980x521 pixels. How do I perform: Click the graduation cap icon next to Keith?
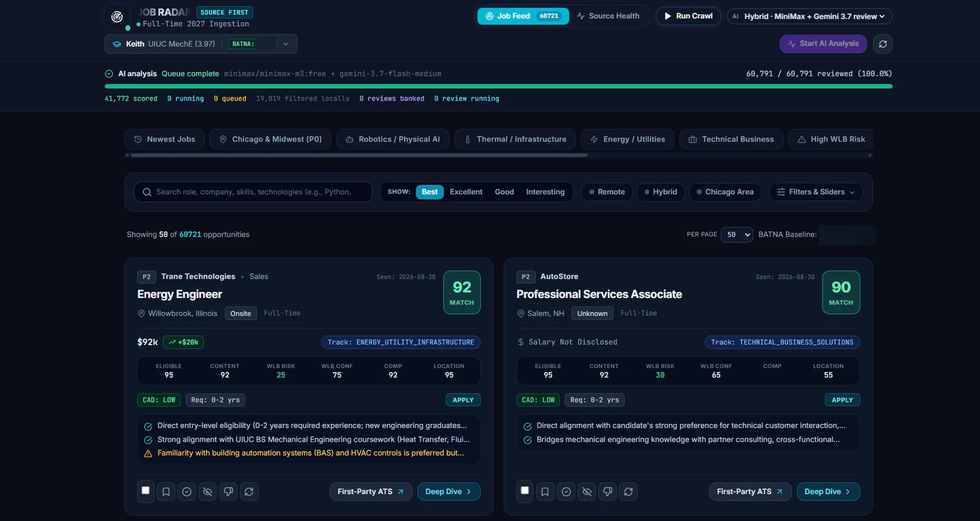coord(117,44)
